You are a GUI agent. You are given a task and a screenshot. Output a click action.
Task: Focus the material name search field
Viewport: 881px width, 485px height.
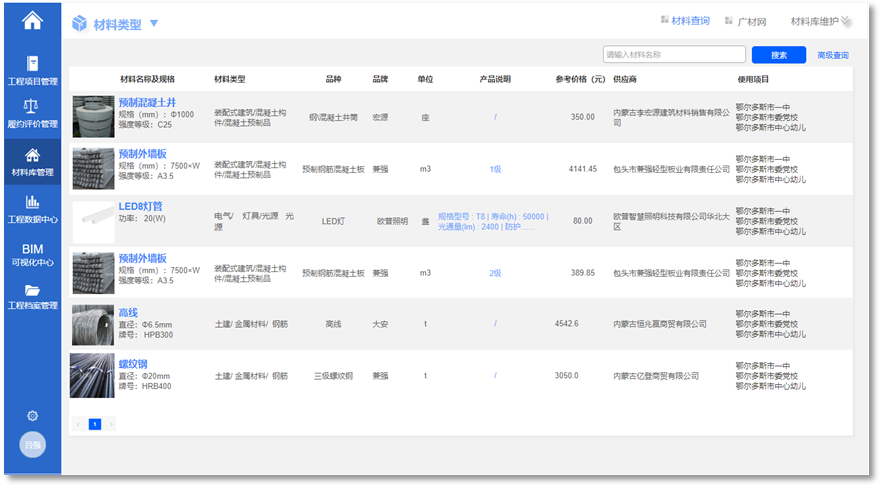[x=673, y=55]
